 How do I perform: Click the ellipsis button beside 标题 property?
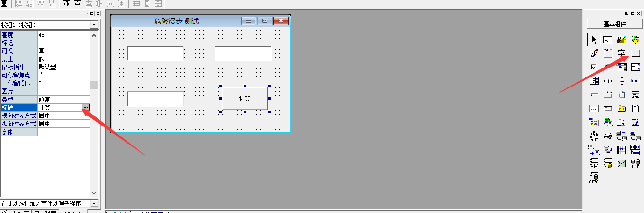pos(85,107)
